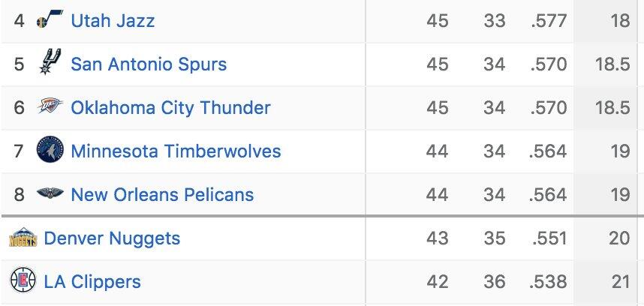Screen dimensions: 644x306
Task: Open the San Antonio Spurs link
Action: click(149, 64)
